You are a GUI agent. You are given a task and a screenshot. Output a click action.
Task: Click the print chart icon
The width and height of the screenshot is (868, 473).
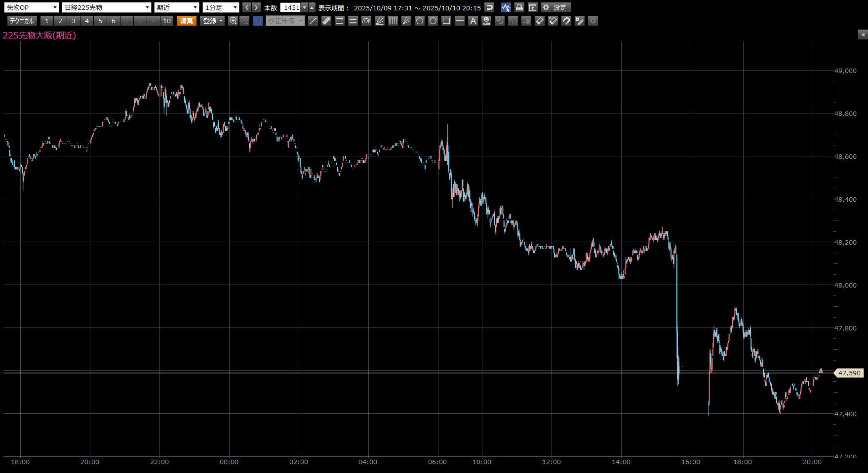(519, 7)
